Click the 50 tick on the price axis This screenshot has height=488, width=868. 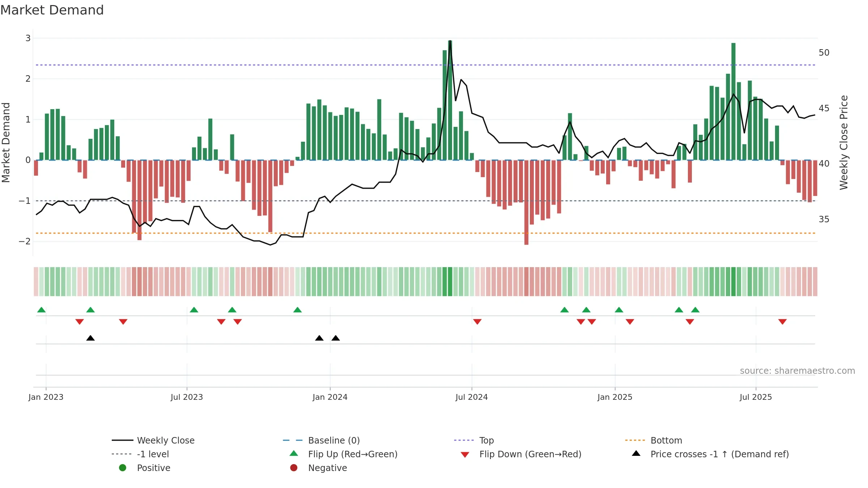tap(824, 53)
